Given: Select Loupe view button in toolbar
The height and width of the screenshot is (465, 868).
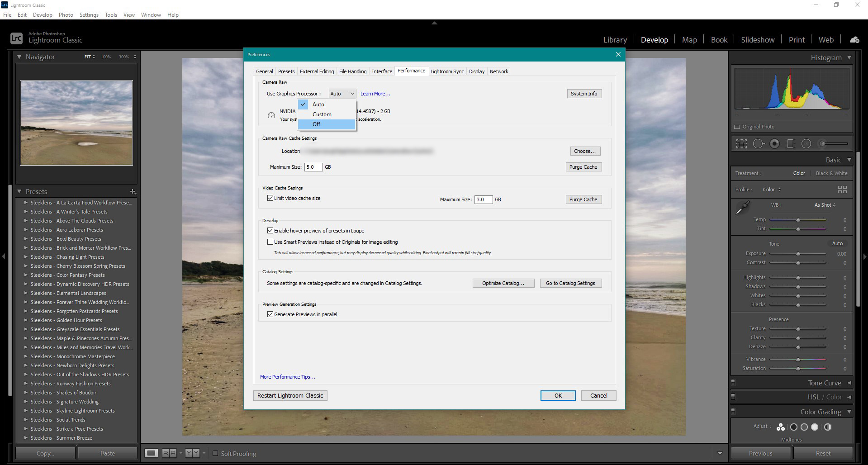Looking at the screenshot, I should 152,453.
